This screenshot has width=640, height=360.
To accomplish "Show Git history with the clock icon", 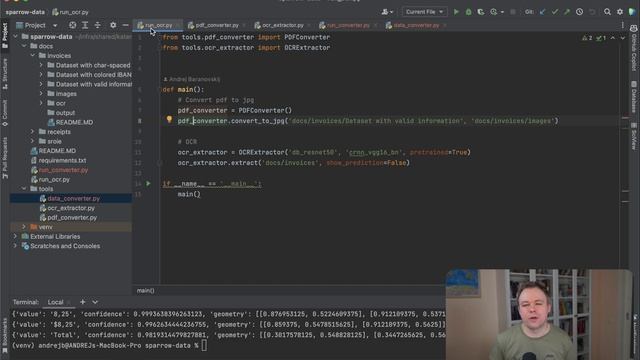I will [579, 12].
